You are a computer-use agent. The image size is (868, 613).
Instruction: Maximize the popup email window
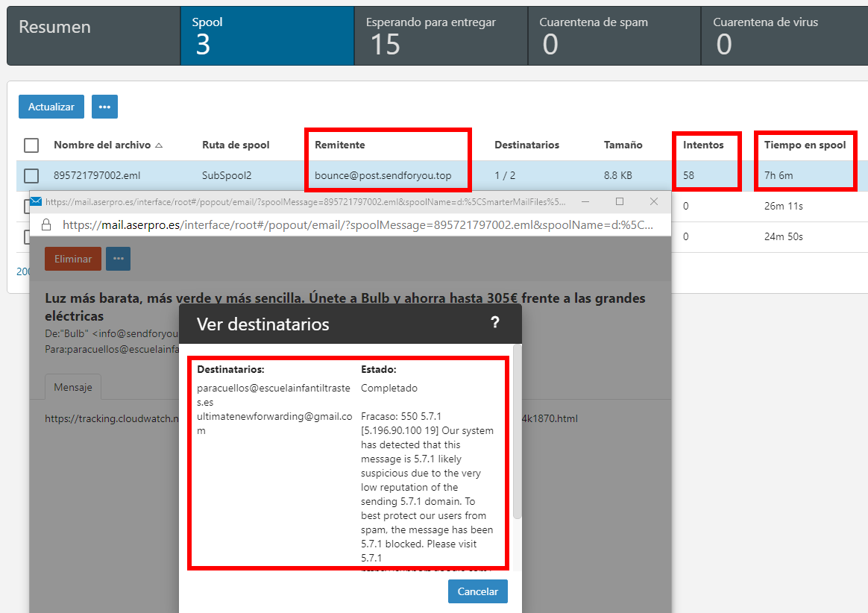(619, 202)
